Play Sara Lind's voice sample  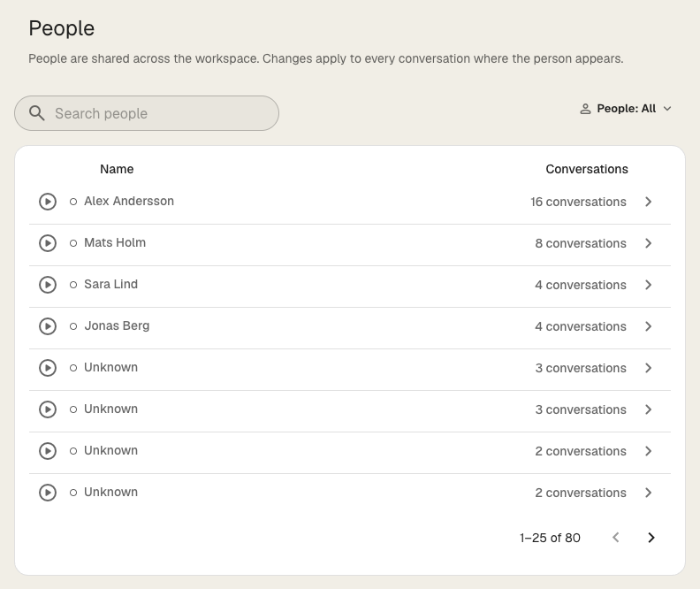pyautogui.click(x=48, y=285)
